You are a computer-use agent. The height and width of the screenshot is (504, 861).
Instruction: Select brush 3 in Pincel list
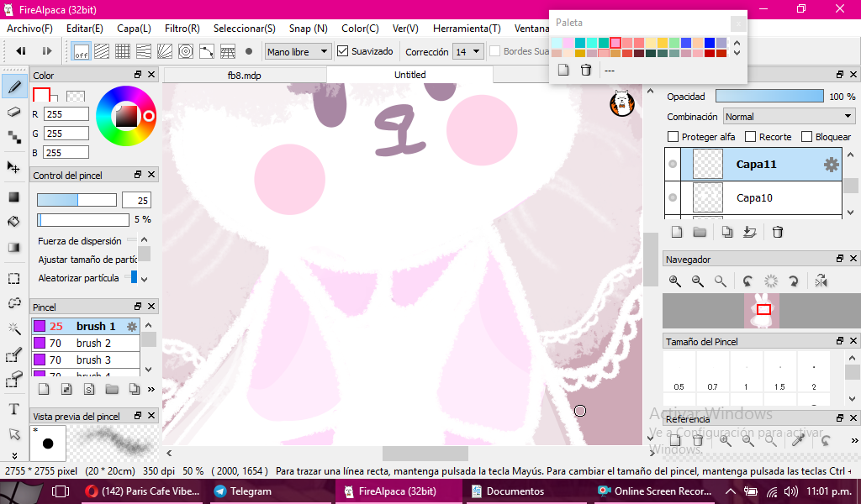[87, 360]
